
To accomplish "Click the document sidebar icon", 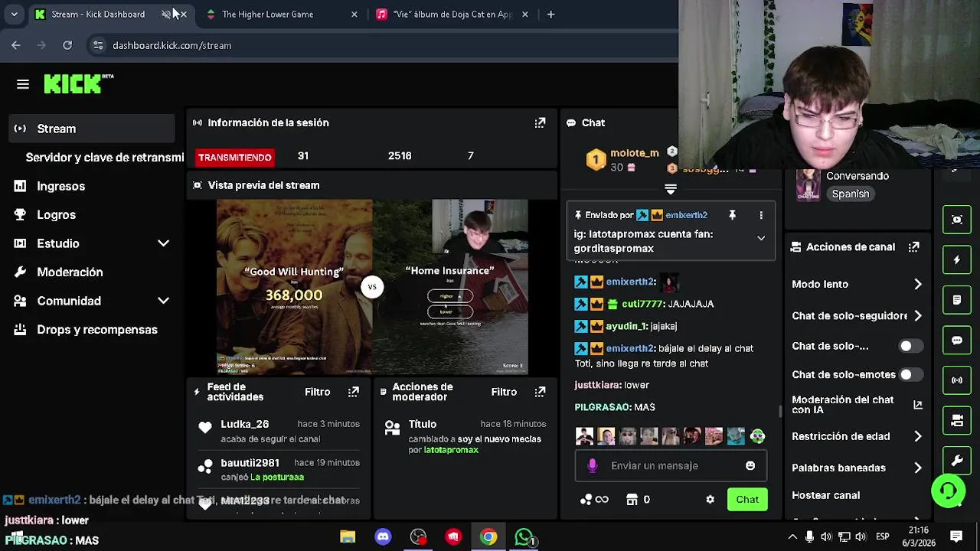I will tap(957, 300).
